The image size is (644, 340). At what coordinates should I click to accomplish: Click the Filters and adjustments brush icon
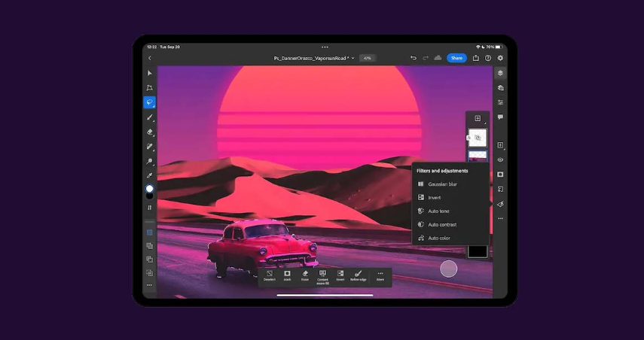[500, 204]
